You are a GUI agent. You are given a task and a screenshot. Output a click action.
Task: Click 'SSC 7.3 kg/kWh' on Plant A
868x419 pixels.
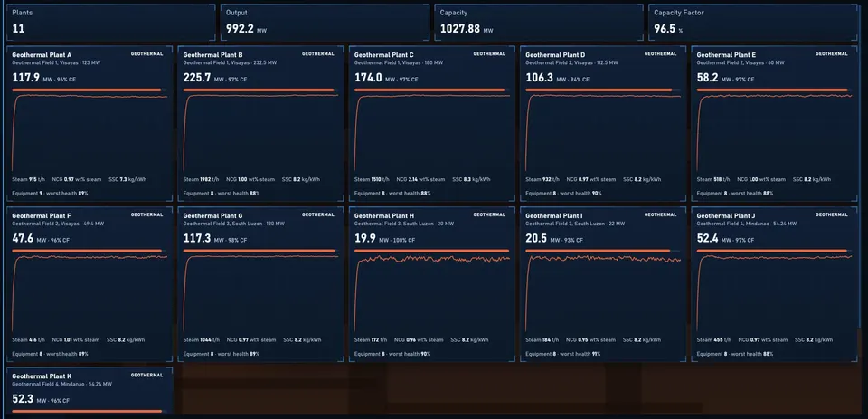click(x=127, y=179)
